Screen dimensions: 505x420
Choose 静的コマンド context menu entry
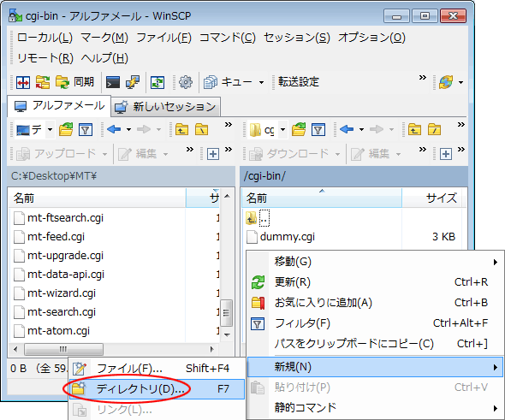point(375,408)
